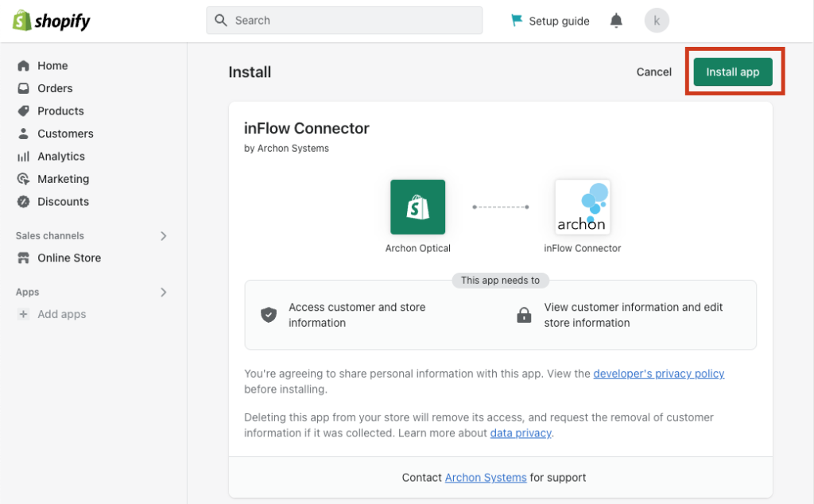Click the Sales channels heading
The image size is (814, 504).
[x=50, y=235]
